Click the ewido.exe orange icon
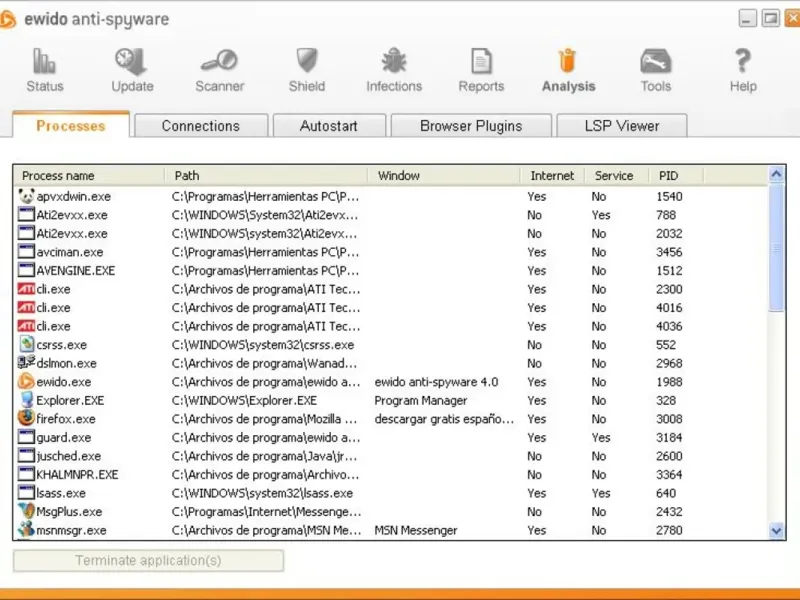 [x=26, y=381]
